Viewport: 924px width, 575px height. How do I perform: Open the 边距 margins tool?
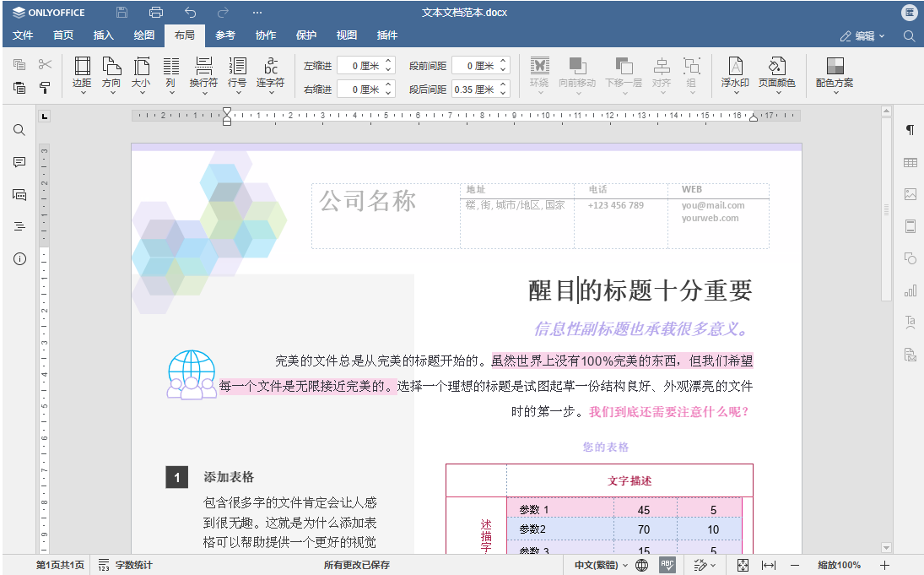tap(82, 75)
